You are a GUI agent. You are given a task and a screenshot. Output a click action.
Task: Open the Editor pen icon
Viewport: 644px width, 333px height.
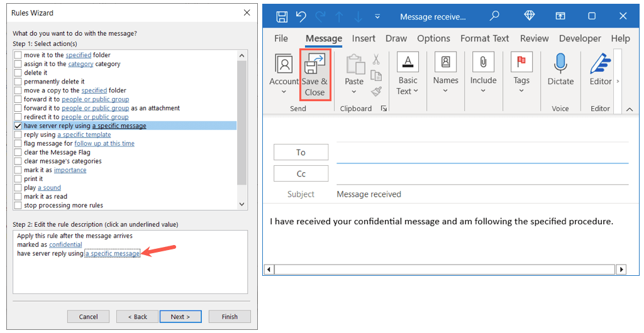coord(601,63)
